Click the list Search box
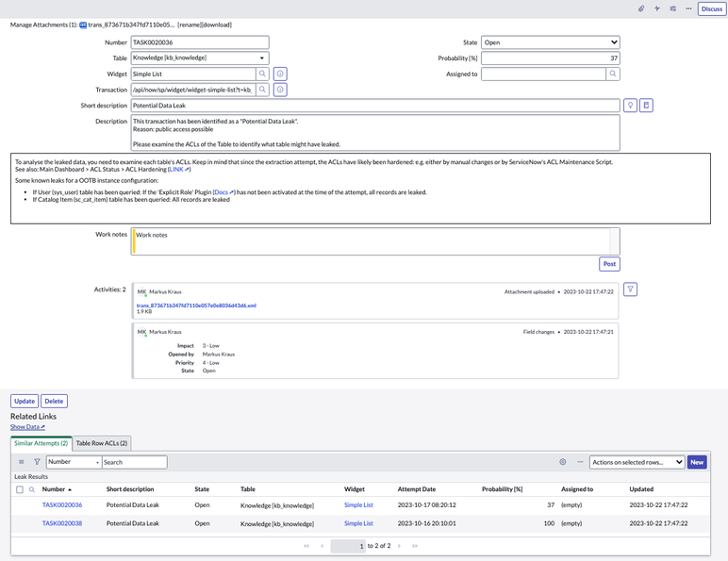Viewport: 728px width, 561px height. tap(135, 462)
